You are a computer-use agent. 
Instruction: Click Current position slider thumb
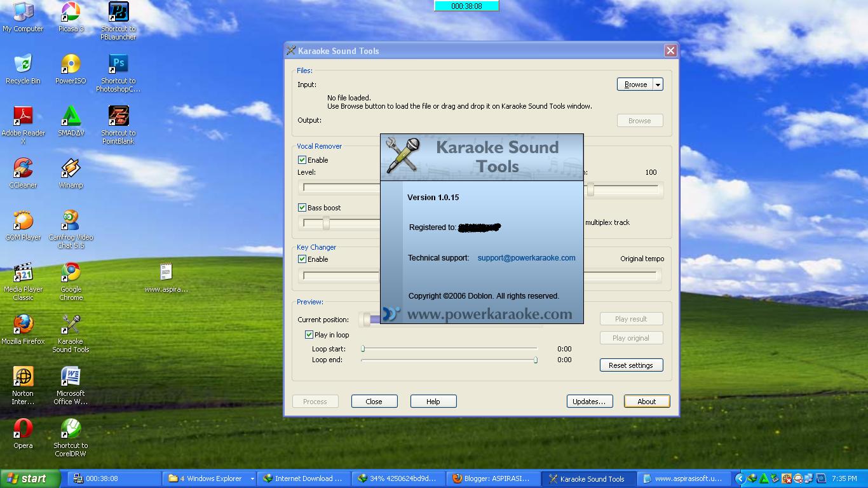click(367, 320)
